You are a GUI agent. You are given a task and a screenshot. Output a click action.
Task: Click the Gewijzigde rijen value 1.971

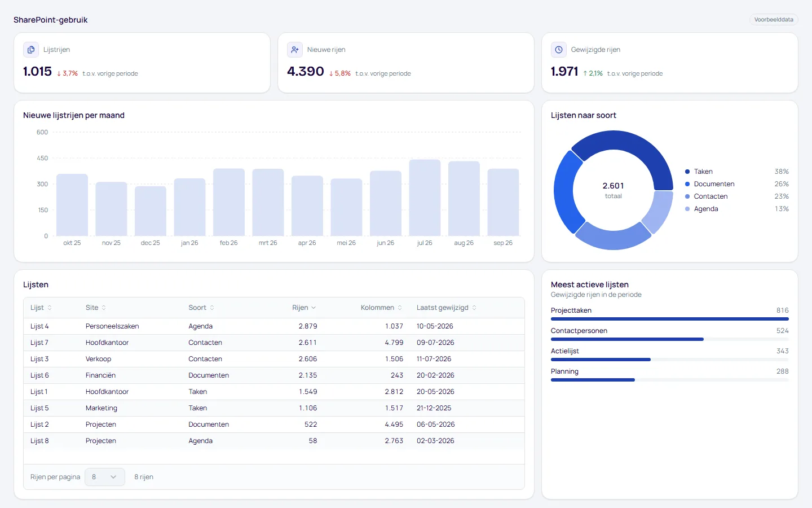click(564, 71)
